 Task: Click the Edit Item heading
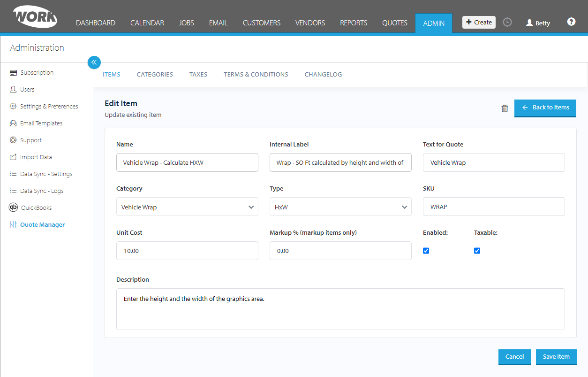click(121, 103)
